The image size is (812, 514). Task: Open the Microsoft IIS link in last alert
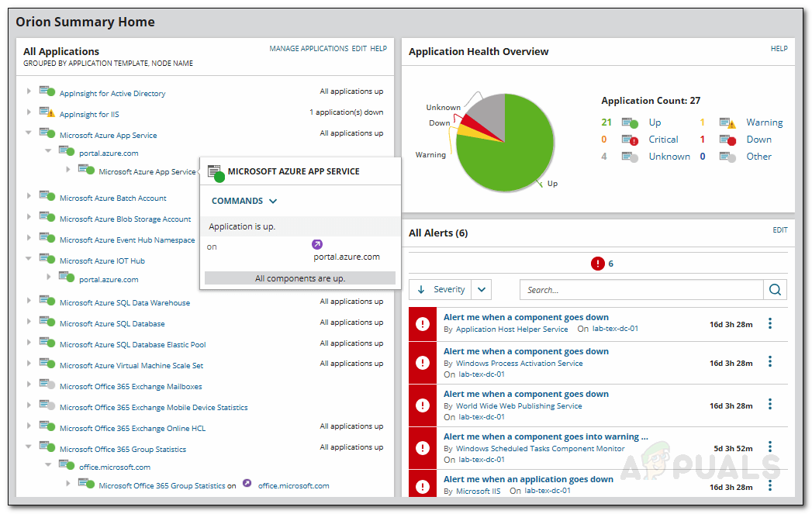[x=478, y=491]
